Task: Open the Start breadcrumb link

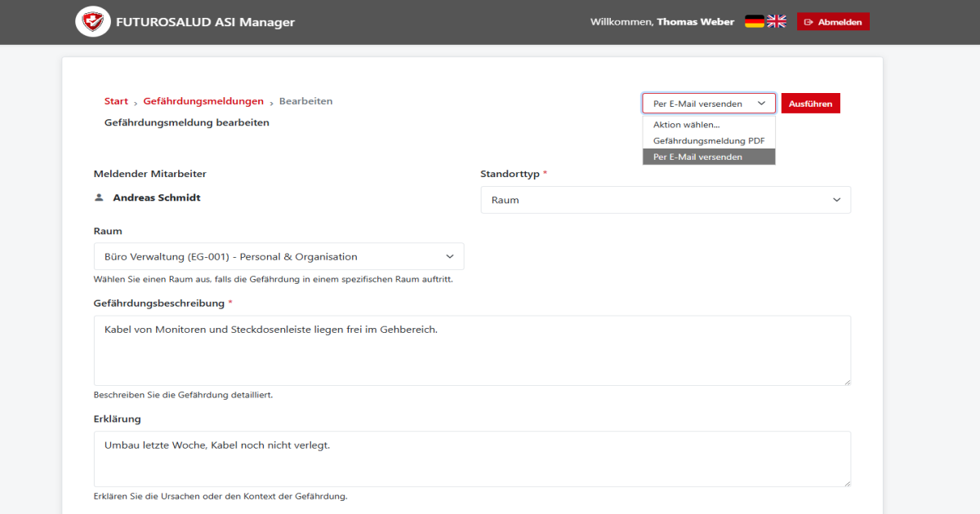Action: click(116, 100)
